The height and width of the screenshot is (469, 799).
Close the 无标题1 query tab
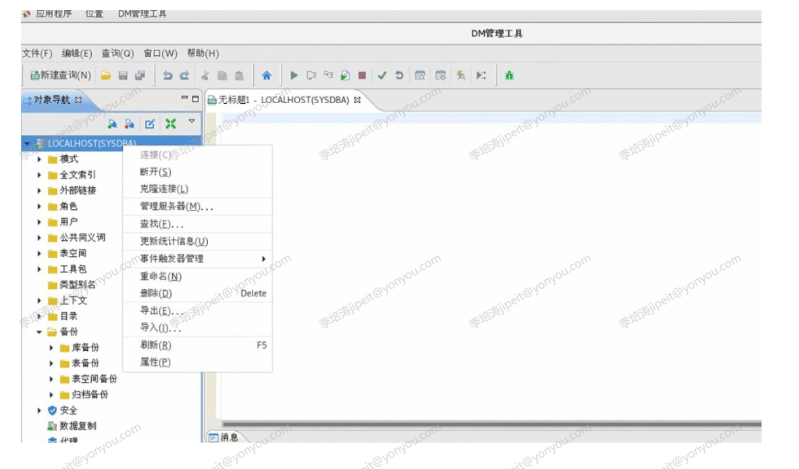(x=357, y=100)
